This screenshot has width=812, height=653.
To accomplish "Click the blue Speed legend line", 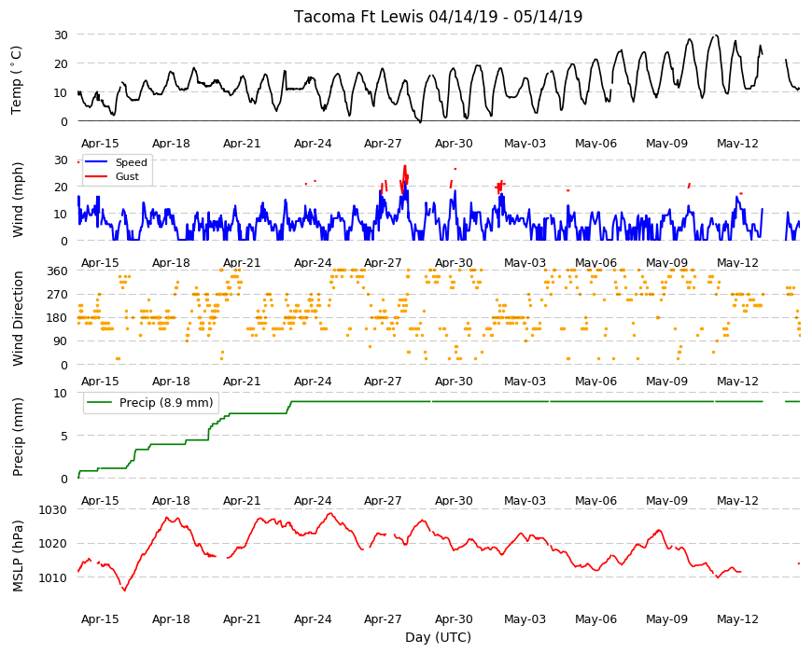I will 96,162.
